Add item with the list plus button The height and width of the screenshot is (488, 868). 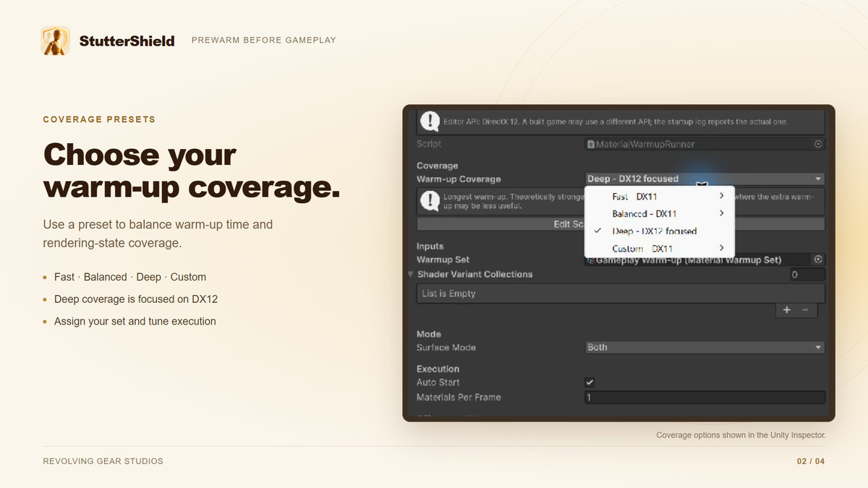click(787, 310)
